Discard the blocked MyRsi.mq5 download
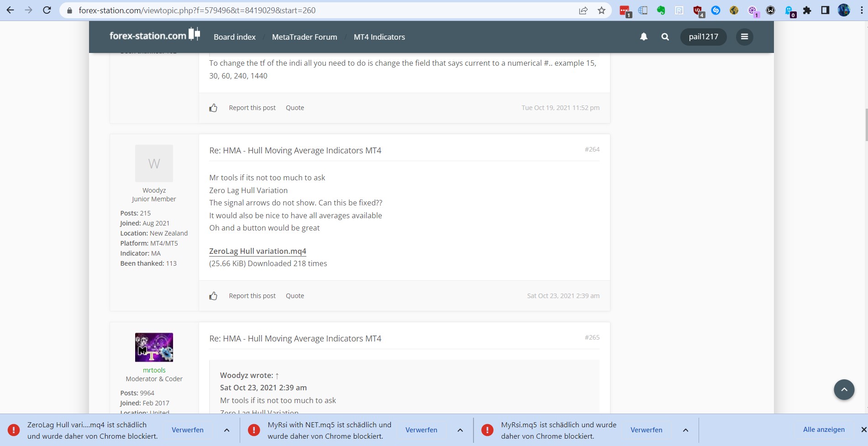 (x=647, y=430)
